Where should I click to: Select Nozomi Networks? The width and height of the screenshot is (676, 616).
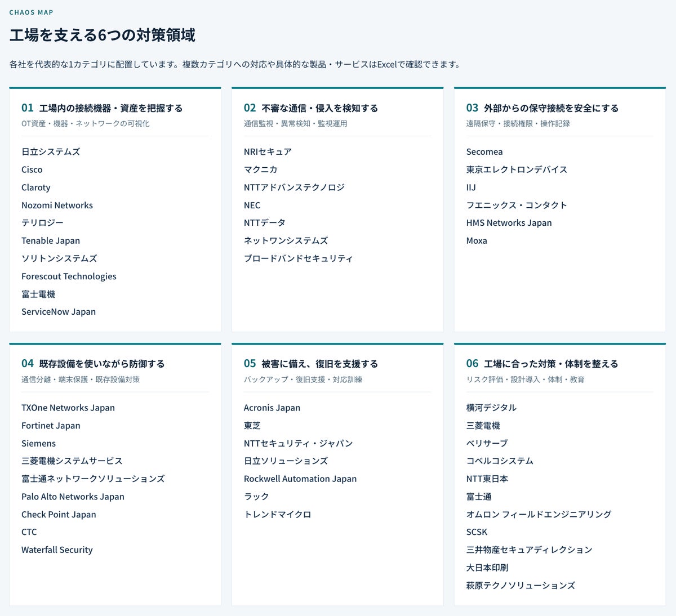[x=57, y=205]
